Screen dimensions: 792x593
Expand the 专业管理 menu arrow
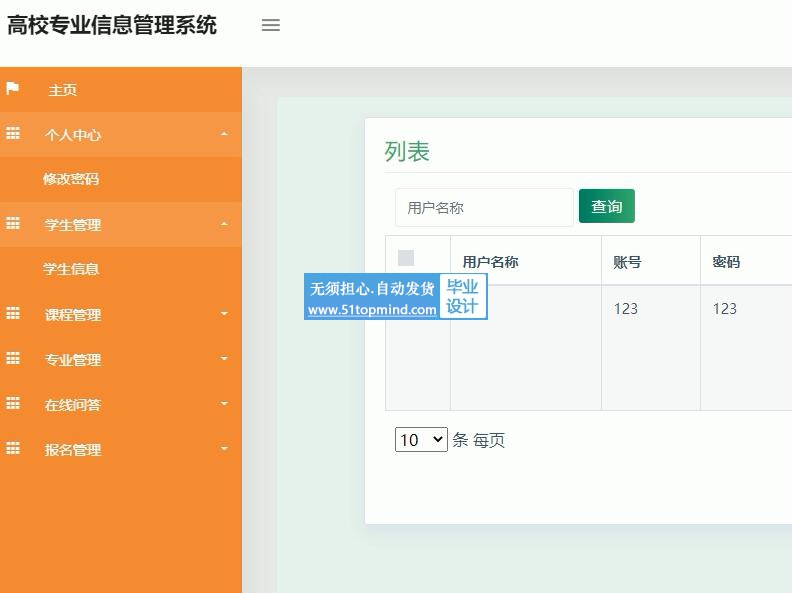coord(224,359)
